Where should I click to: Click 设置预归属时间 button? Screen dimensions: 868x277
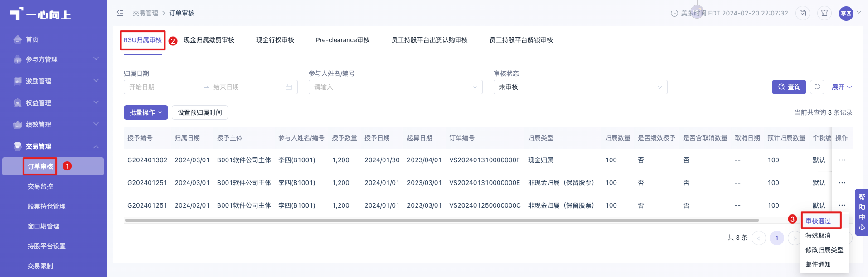[200, 112]
